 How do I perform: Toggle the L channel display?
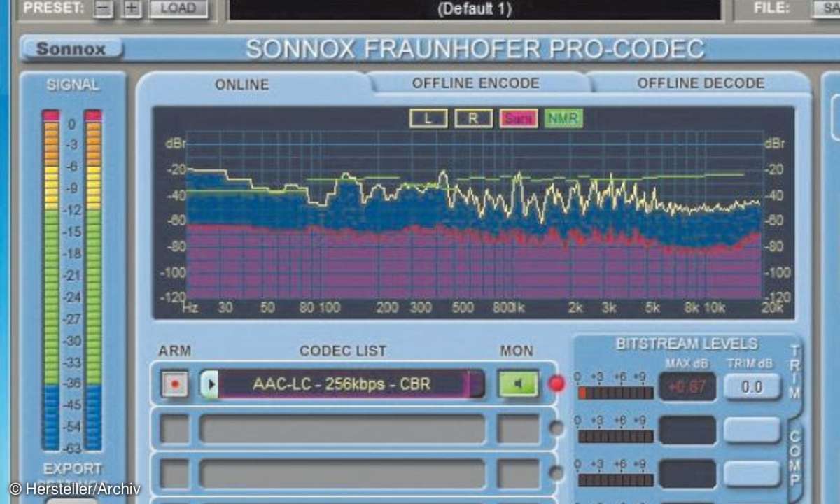[428, 118]
